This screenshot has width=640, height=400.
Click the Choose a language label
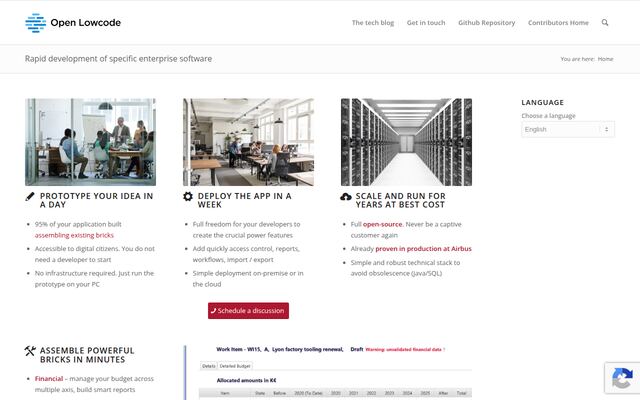[548, 116]
